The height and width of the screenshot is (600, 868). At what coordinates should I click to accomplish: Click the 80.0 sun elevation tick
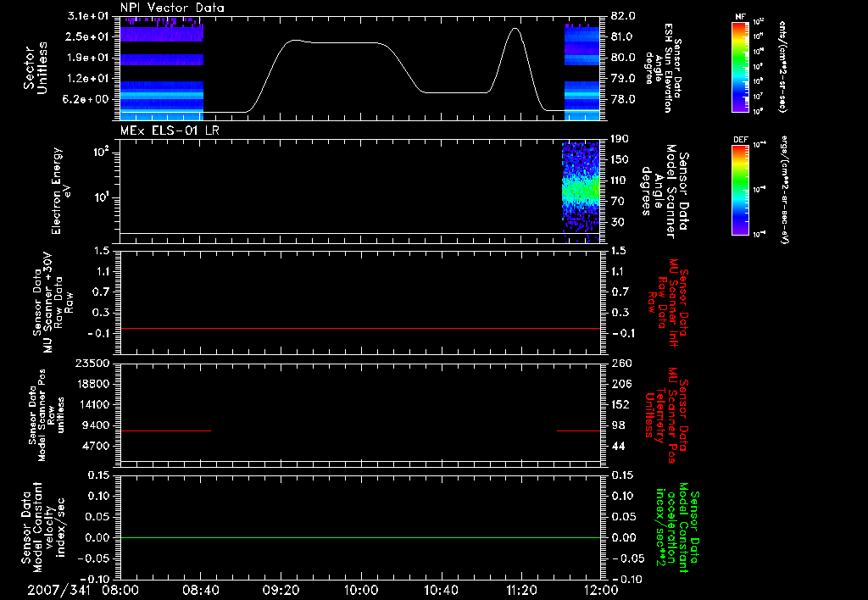[x=623, y=58]
